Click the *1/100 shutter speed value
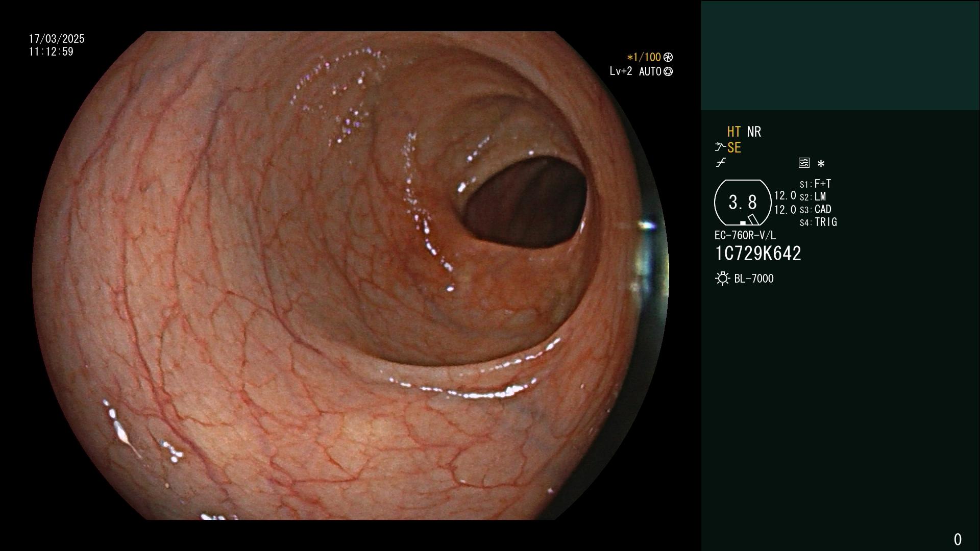This screenshot has height=551, width=980. [x=644, y=57]
